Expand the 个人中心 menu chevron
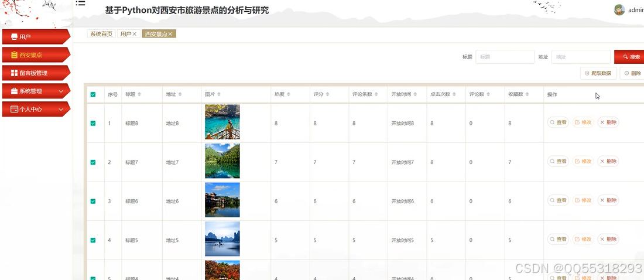The image size is (644, 280). coord(61,110)
